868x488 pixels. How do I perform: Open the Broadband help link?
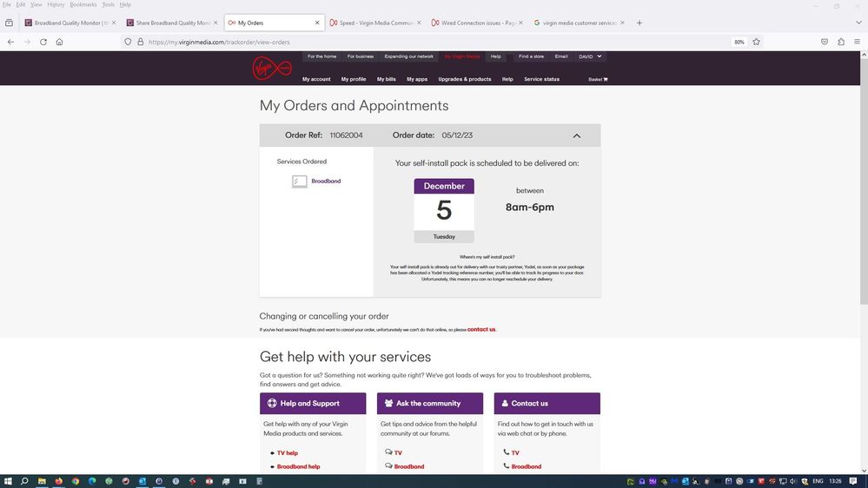298,467
